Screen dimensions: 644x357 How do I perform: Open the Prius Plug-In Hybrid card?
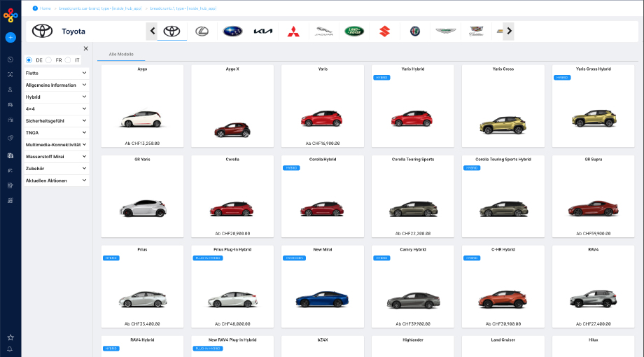click(x=232, y=287)
